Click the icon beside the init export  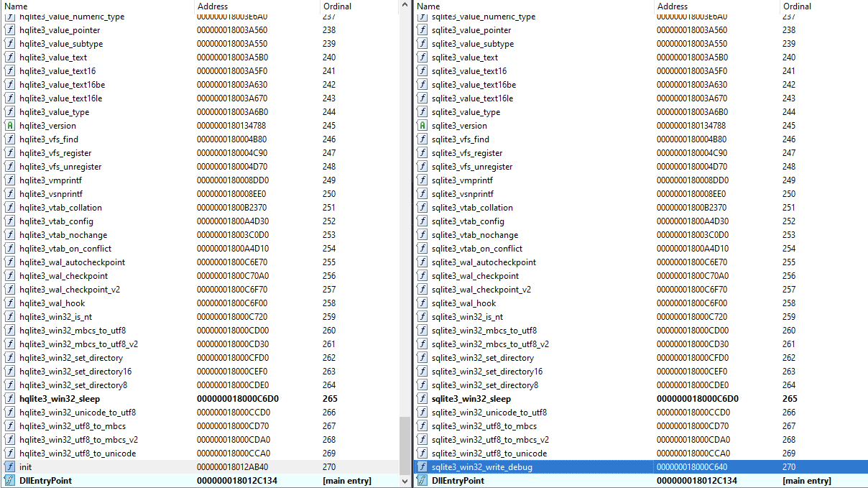10,467
